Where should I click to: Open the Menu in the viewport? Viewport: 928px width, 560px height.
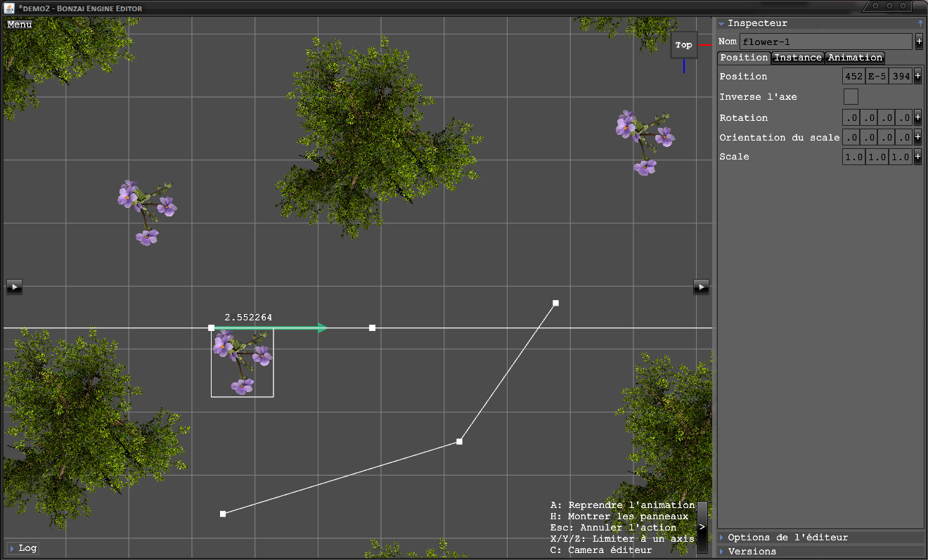(19, 25)
